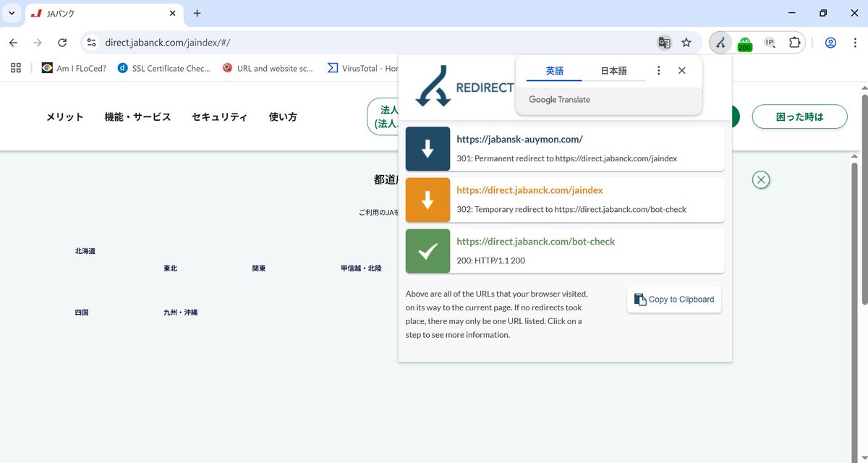Open the Translate popup options menu

(x=658, y=70)
